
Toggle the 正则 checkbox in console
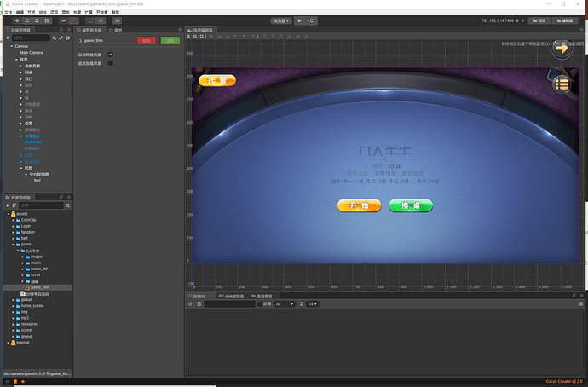click(258, 303)
